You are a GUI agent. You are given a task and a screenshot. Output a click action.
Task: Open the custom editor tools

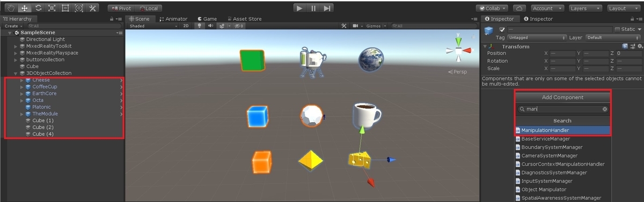pos(93,8)
